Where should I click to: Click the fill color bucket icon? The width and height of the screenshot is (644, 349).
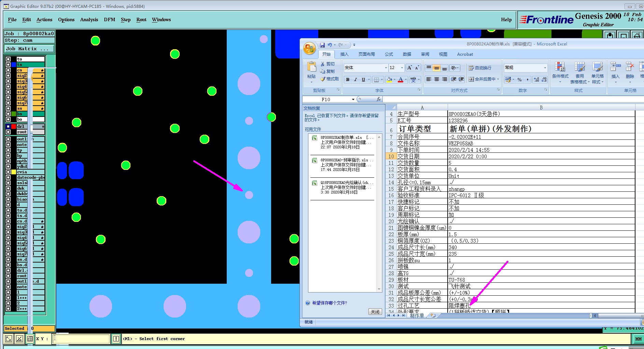click(x=389, y=80)
